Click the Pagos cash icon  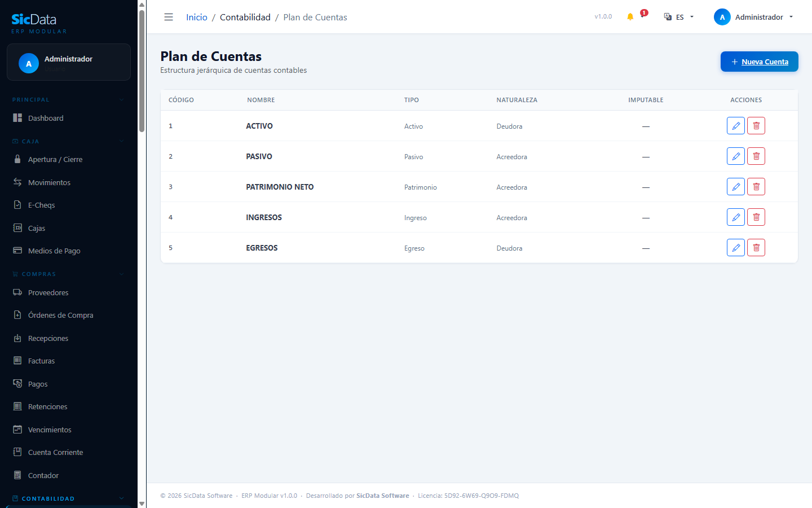(x=17, y=384)
